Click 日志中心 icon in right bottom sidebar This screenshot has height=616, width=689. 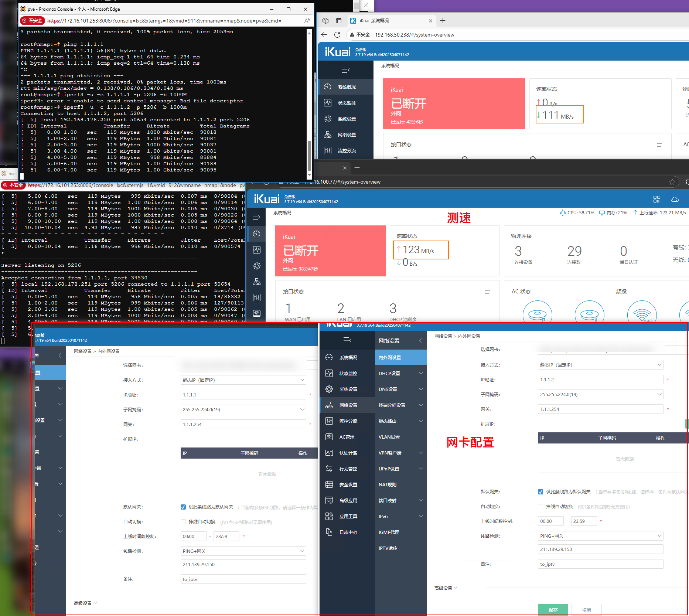coord(329,532)
